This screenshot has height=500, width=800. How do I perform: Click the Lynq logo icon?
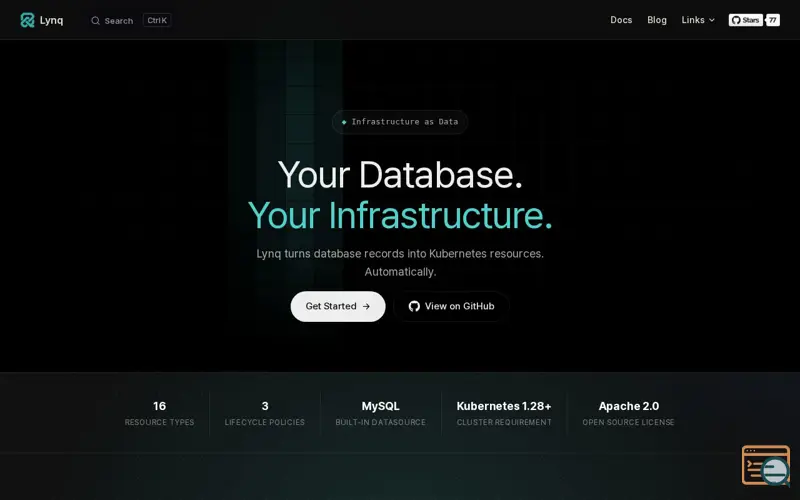pyautogui.click(x=27, y=20)
